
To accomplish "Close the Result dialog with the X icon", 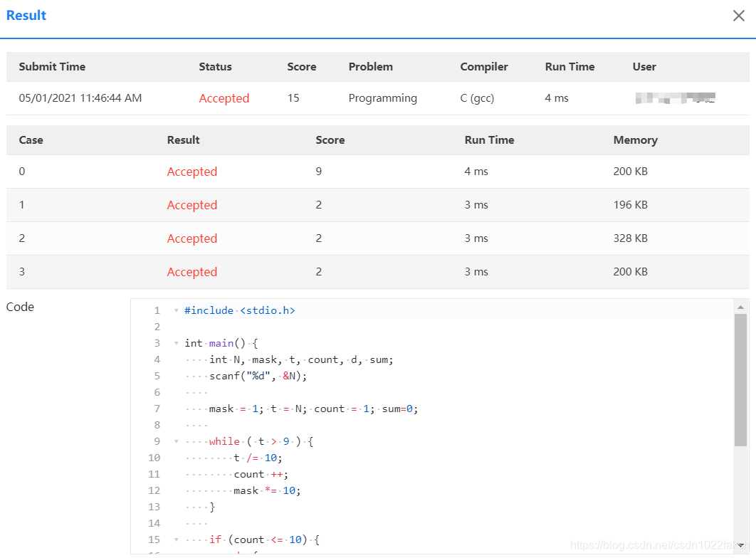I will (739, 16).
